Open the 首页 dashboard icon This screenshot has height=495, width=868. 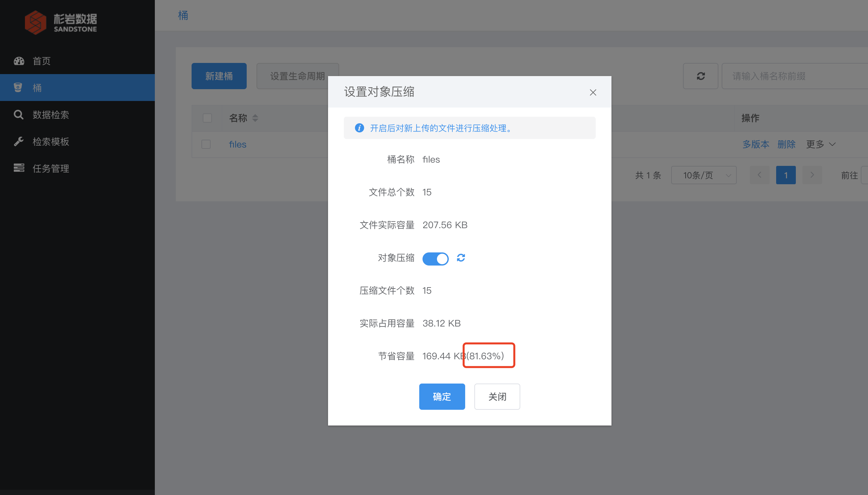pyautogui.click(x=19, y=61)
